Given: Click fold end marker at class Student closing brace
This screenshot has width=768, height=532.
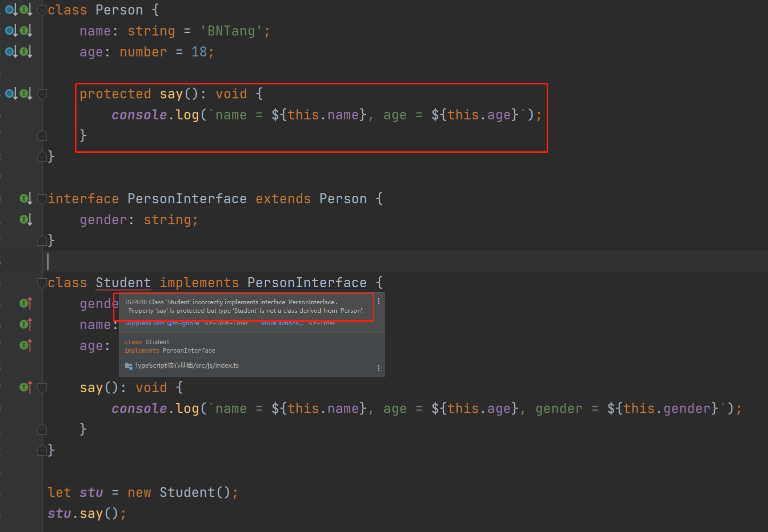Looking at the screenshot, I should (42, 451).
